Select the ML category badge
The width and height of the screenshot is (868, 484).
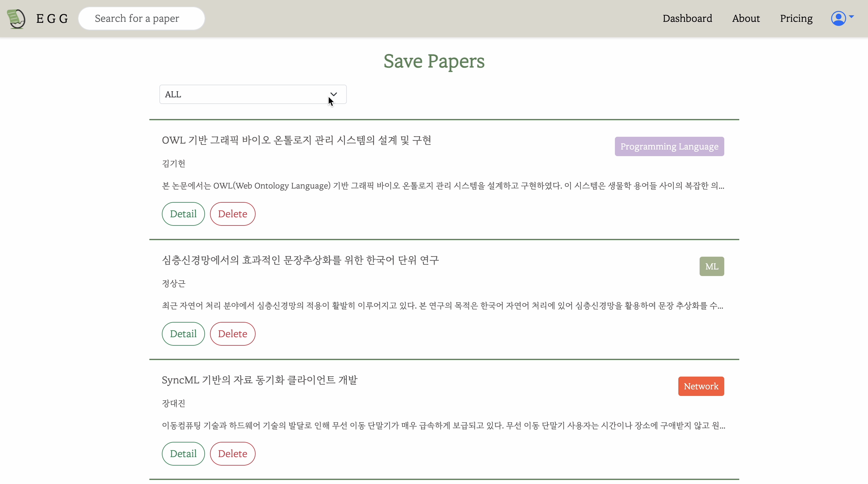[x=711, y=266]
